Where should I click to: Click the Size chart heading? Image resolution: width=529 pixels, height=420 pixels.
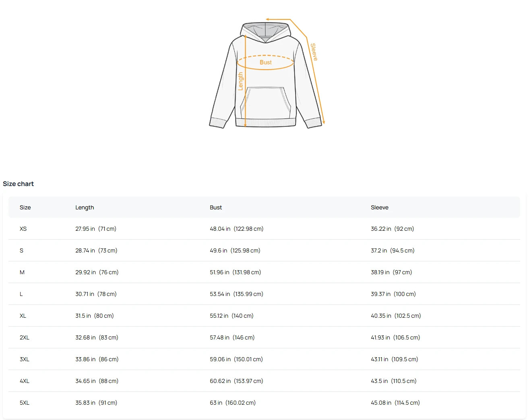click(18, 184)
